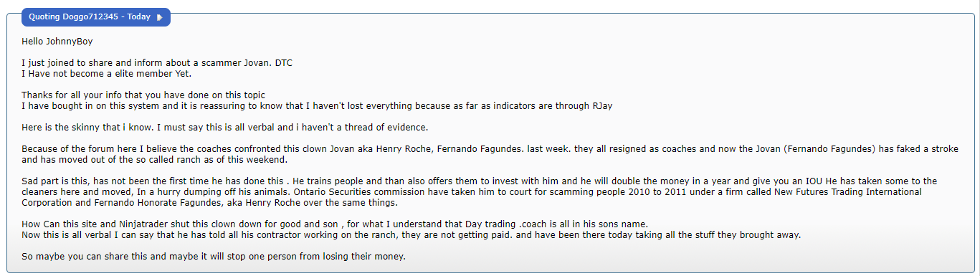The width and height of the screenshot is (980, 276).
Task: Click 'I Have not become a elite member Yet' line
Action: click(x=107, y=73)
